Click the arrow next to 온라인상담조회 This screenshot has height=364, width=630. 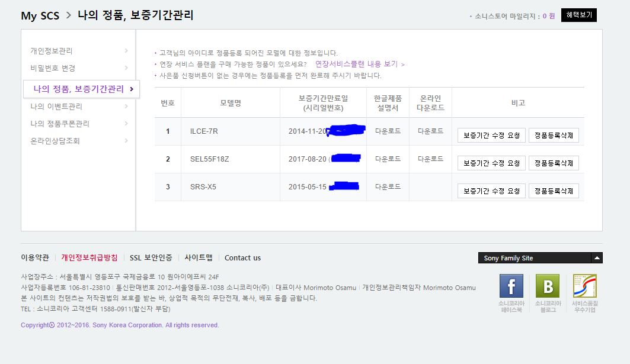click(126, 141)
